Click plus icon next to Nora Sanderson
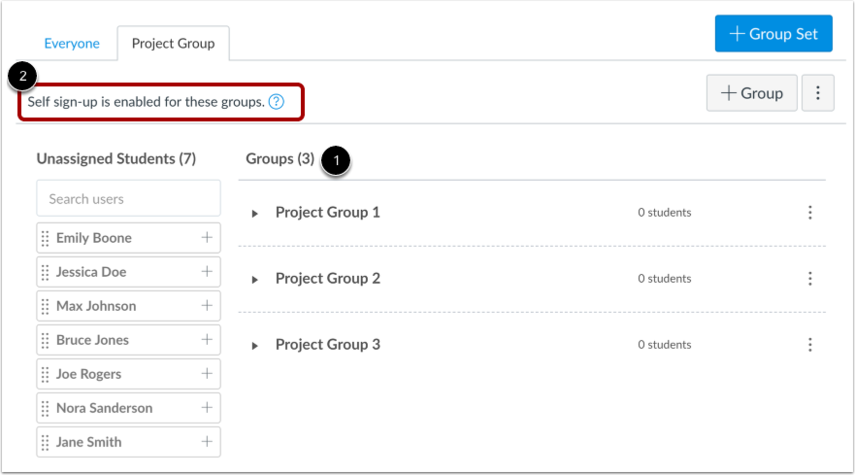This screenshot has height=475, width=855. coord(207,408)
